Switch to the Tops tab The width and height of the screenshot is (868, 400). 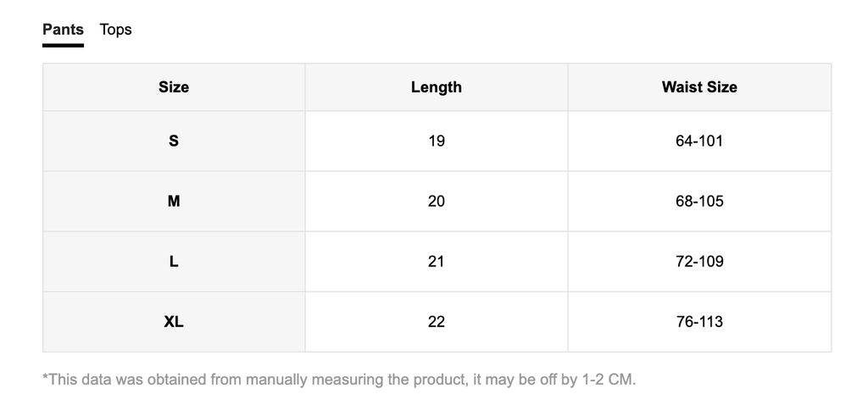(115, 30)
